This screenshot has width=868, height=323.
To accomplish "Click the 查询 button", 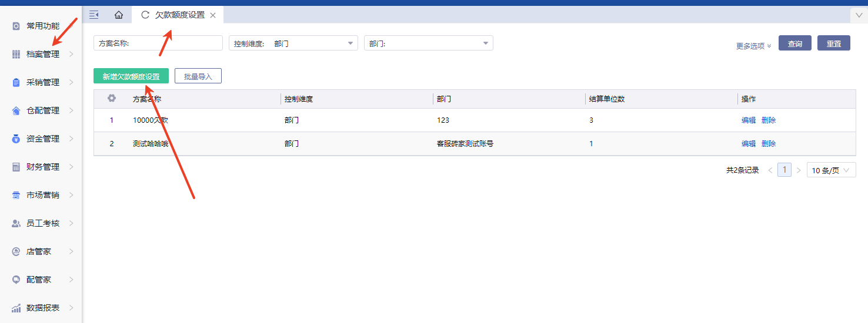I will [x=794, y=43].
